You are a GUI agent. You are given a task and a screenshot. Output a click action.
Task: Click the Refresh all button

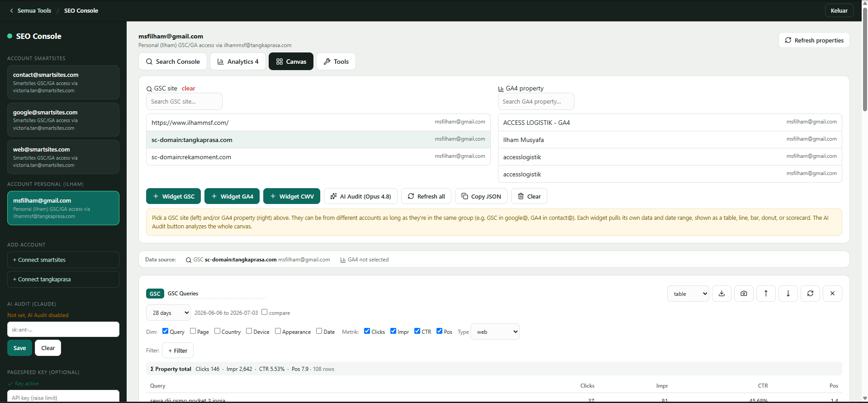[x=426, y=196]
